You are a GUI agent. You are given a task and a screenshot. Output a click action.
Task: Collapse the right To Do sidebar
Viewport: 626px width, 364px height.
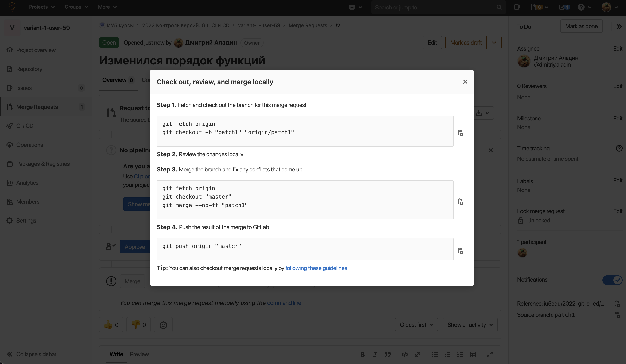619,27
